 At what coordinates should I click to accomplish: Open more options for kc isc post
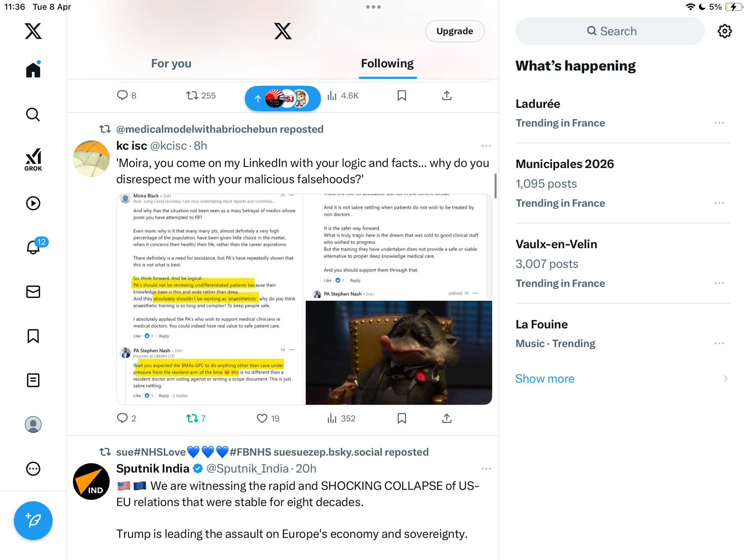coord(486,146)
